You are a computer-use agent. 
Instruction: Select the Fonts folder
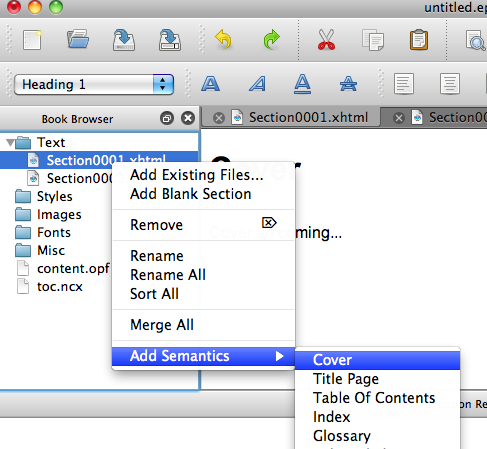(54, 232)
